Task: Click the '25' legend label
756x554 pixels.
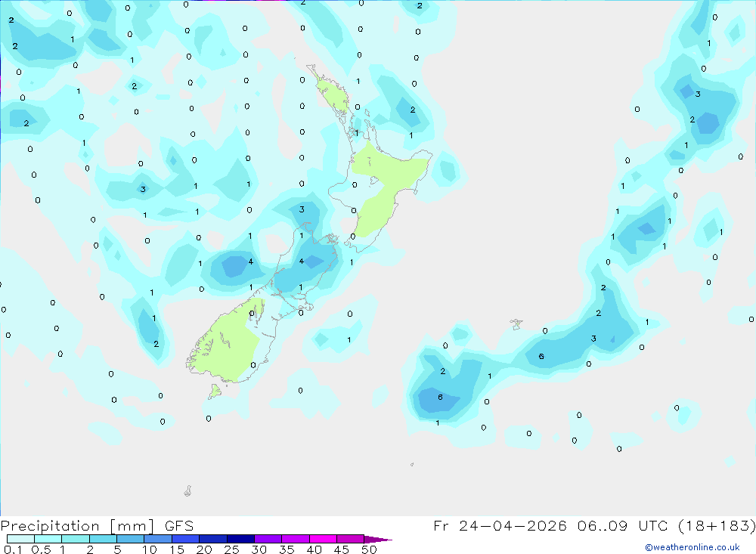Action: (232, 549)
